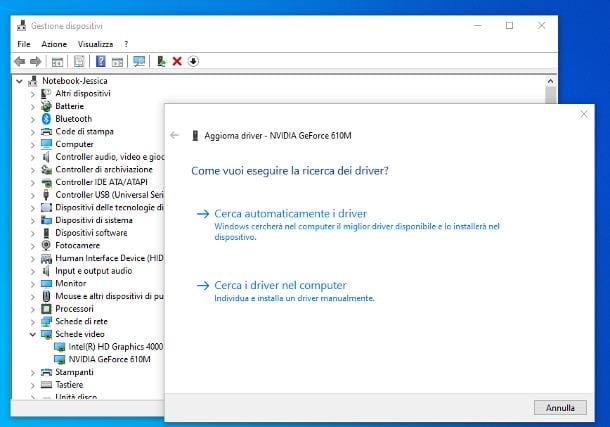The width and height of the screenshot is (610, 427).
Task: Click the scrollbar up arrow in Device Manager
Action: tap(550, 81)
